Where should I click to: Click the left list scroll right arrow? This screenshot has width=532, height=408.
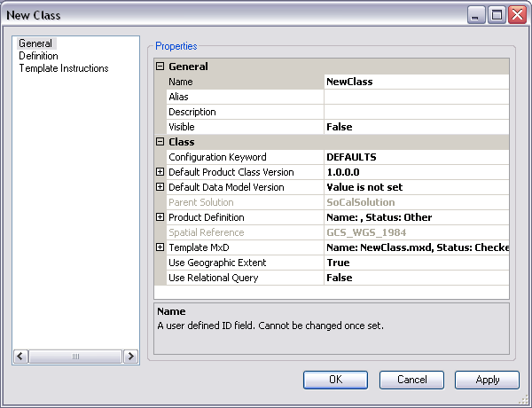(x=131, y=357)
